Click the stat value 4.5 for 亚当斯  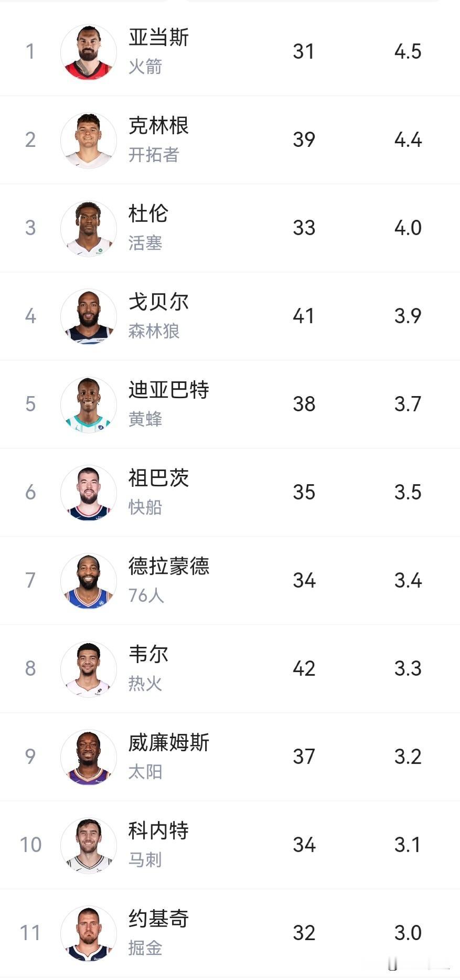pos(408,51)
